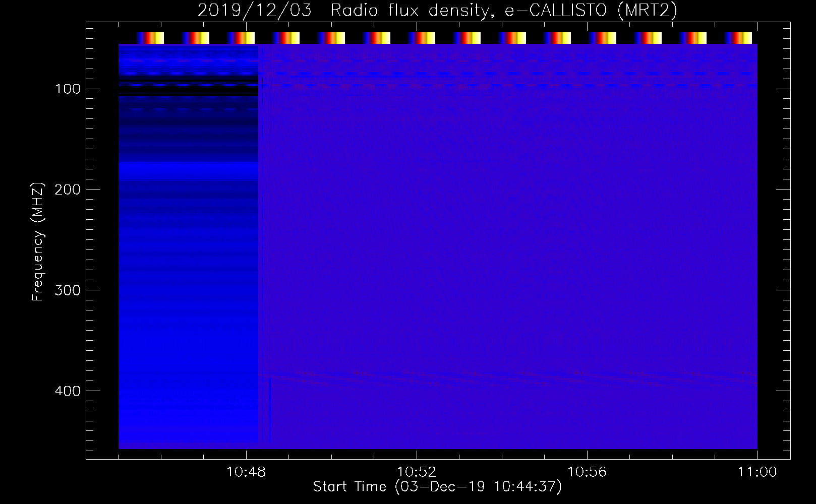
Task: Click the 100 frequency tick label
Action: click(x=68, y=89)
